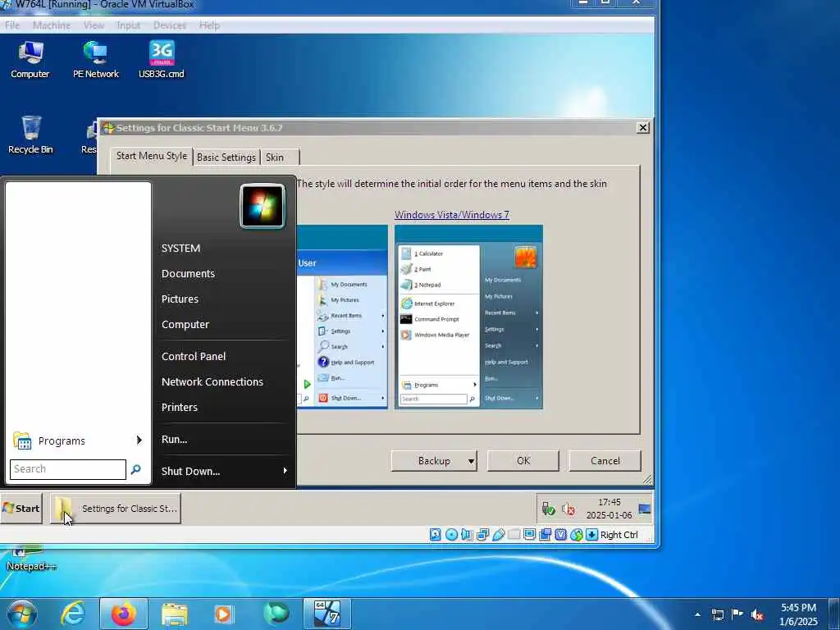Switch to the Start Menu Style tab
The image size is (840, 630).
pyautogui.click(x=152, y=156)
